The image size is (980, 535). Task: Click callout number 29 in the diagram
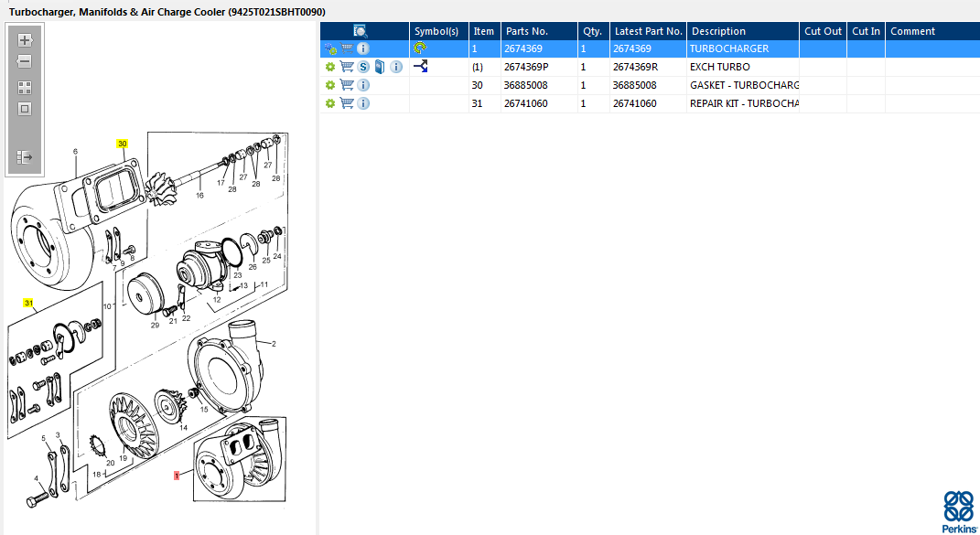click(x=155, y=325)
